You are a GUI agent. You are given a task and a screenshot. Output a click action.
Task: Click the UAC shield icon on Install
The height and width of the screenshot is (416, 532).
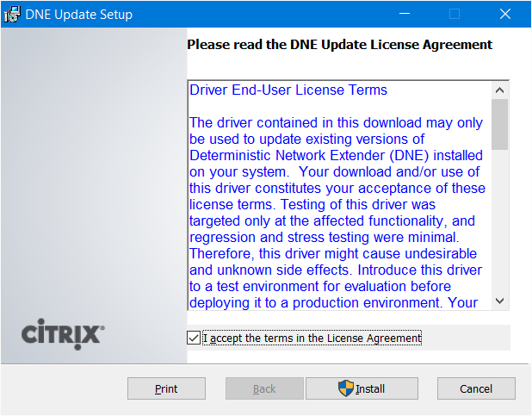pyautogui.click(x=346, y=388)
